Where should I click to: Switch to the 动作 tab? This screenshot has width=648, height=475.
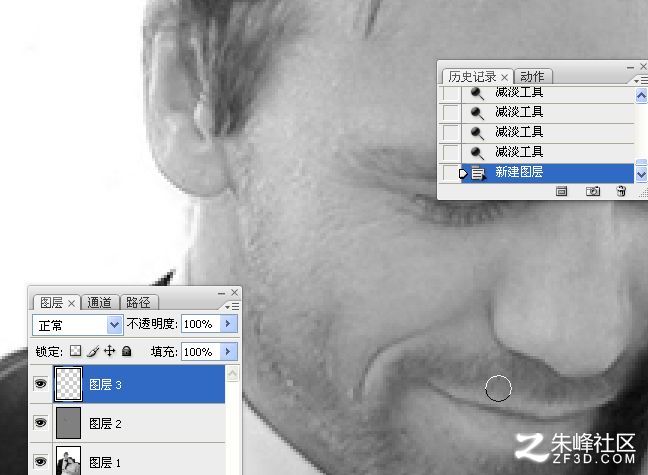pyautogui.click(x=532, y=77)
